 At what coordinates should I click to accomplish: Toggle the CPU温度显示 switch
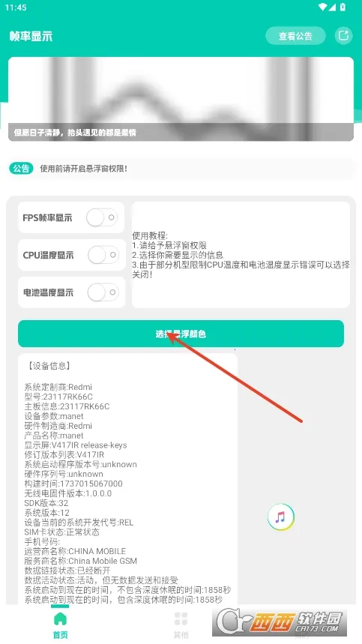point(103,255)
